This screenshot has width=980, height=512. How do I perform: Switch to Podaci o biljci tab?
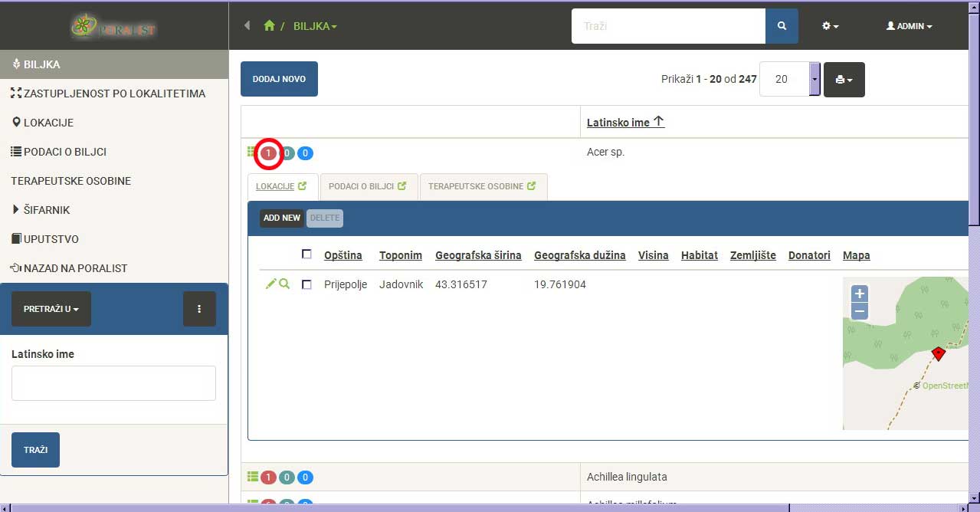pyautogui.click(x=368, y=186)
